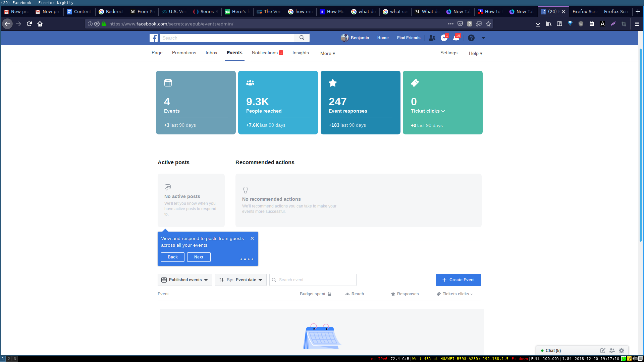Viewport: 644px width, 362px height.
Task: Click the Firefox back arrow
Action: click(7, 24)
